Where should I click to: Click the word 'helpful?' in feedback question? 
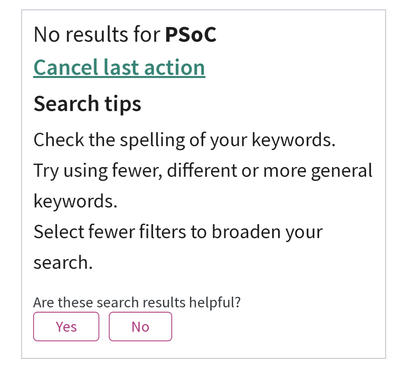coord(215,303)
